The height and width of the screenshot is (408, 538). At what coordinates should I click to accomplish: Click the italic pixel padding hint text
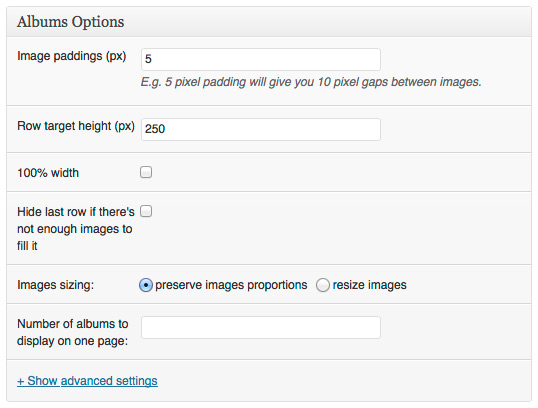[311, 82]
